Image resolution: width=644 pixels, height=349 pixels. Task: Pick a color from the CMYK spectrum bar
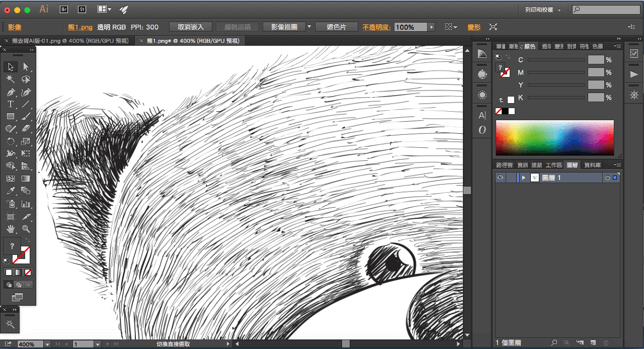pyautogui.click(x=554, y=137)
